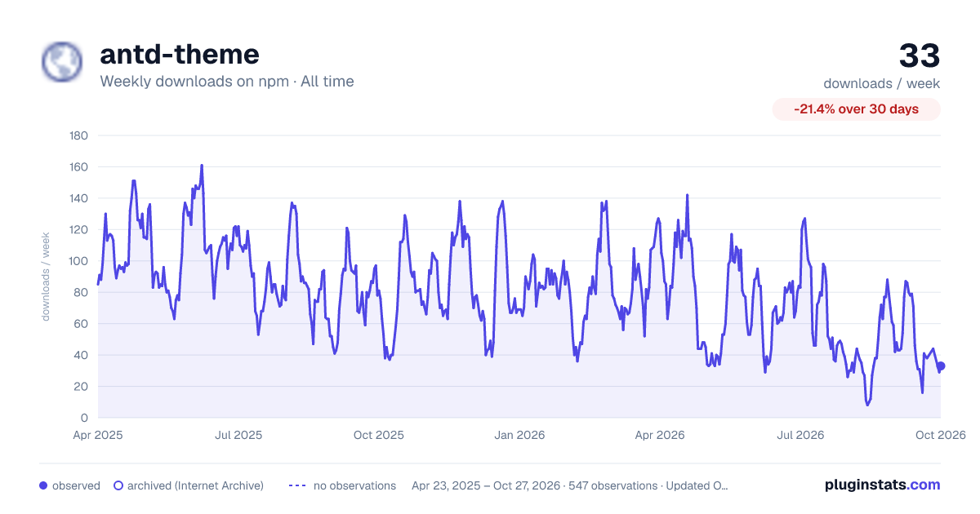This screenshot has width=980, height=514.
Task: Click the downloads / week label under 33
Action: 882,83
